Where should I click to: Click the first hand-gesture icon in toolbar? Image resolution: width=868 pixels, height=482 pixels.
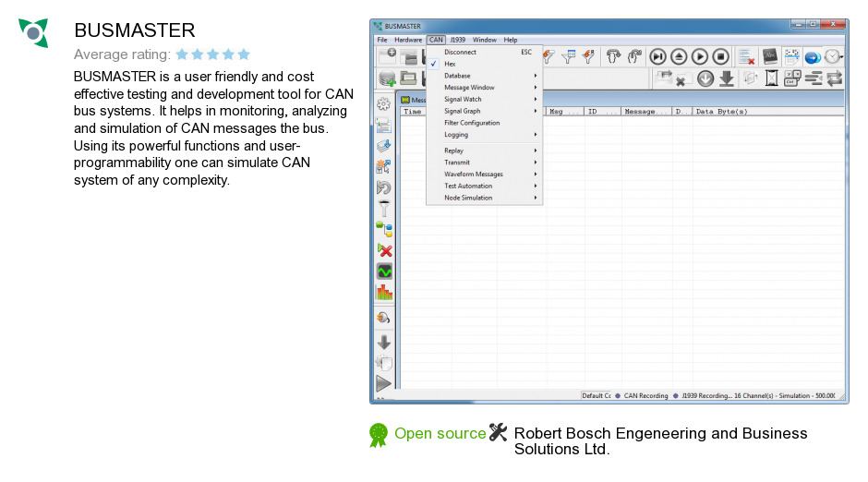613,56
